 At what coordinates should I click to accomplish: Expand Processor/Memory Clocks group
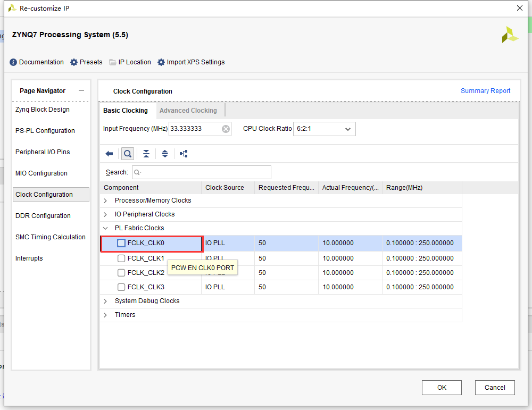click(105, 200)
